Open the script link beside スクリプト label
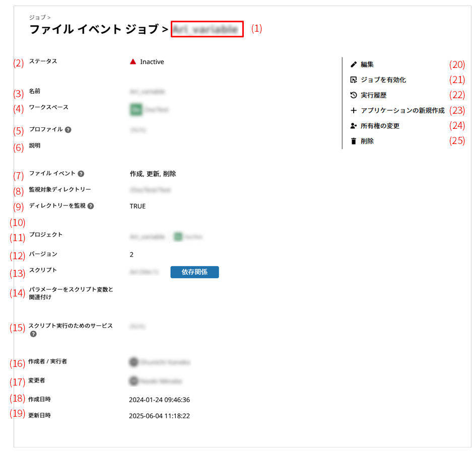Screen dimensions: 476x453 click(x=144, y=272)
